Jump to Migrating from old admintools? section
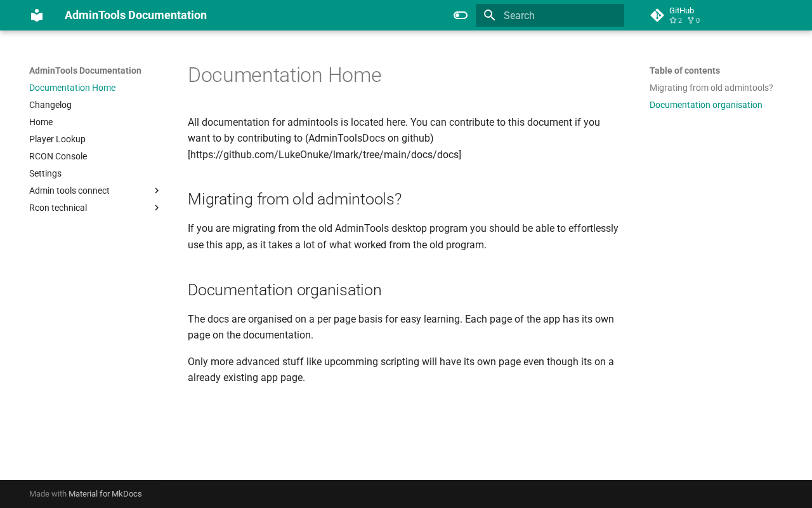Screen dimensions: 812x508 point(711,88)
